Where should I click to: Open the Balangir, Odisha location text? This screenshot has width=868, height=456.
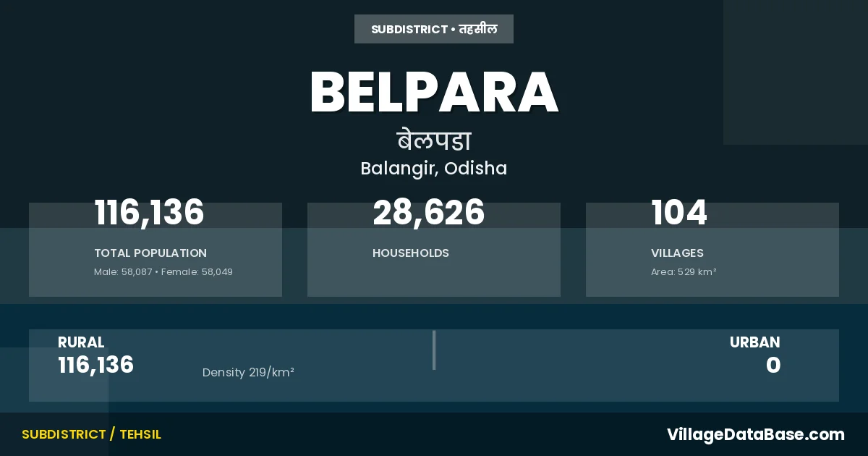(x=434, y=169)
